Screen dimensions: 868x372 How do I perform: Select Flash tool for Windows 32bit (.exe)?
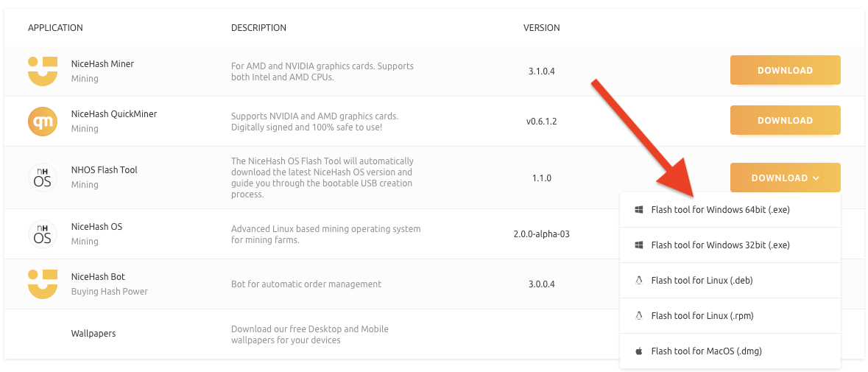[720, 245]
